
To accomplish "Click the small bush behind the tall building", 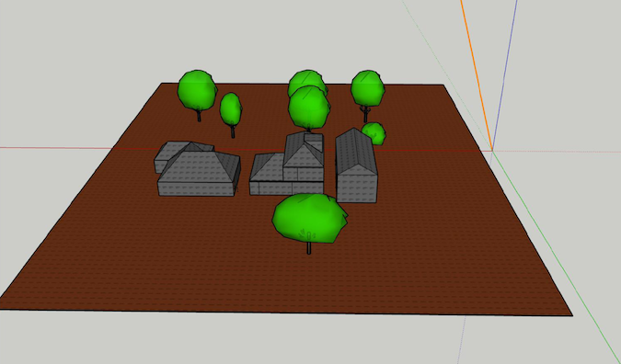I will coord(374,133).
